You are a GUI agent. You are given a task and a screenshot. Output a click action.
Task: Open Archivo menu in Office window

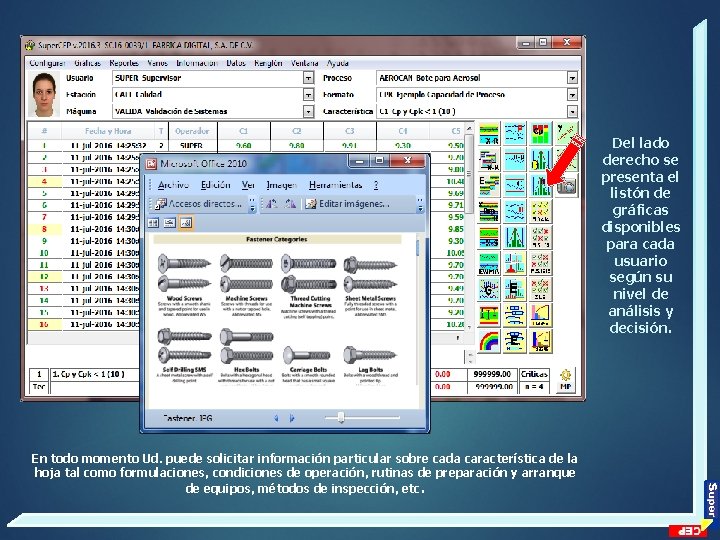click(173, 185)
